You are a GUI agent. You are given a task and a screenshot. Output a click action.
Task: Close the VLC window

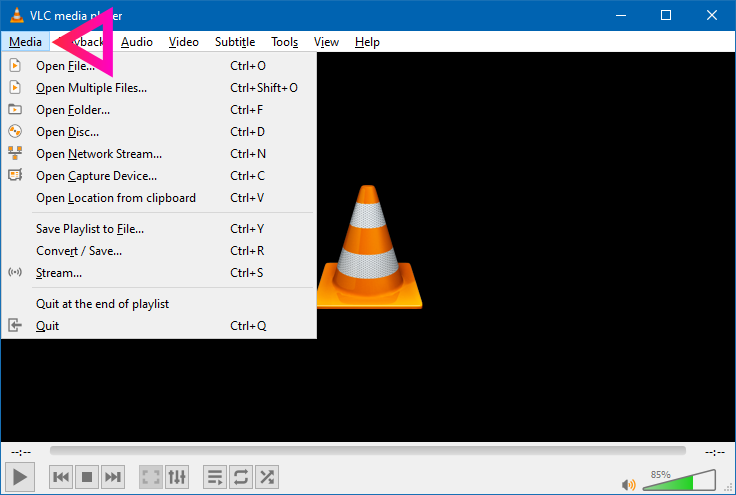pos(712,15)
